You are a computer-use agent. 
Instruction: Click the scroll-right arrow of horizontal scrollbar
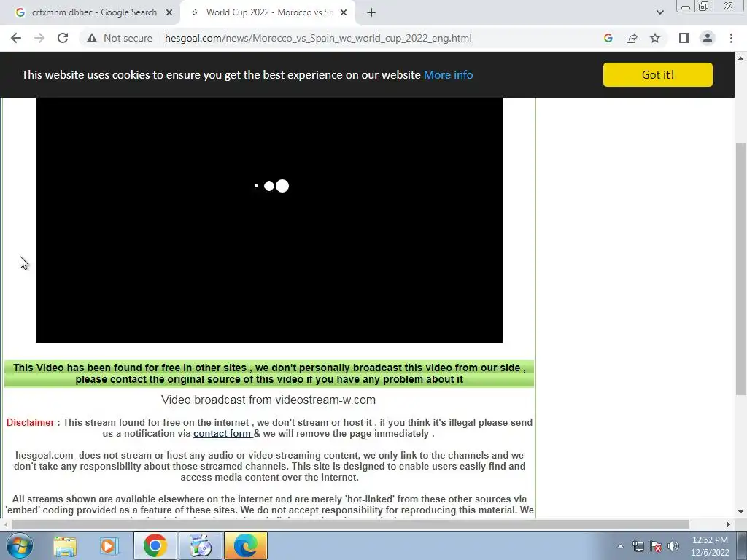pos(729,524)
